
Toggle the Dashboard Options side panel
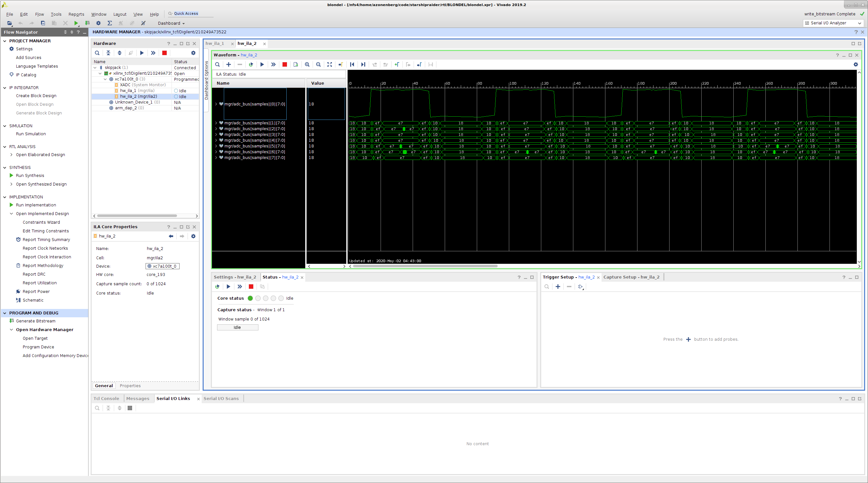click(x=206, y=80)
